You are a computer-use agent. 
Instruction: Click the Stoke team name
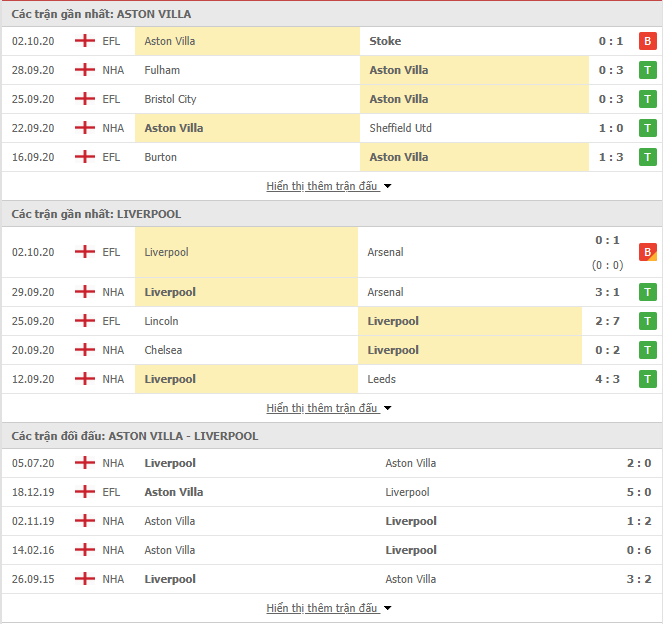click(x=385, y=41)
